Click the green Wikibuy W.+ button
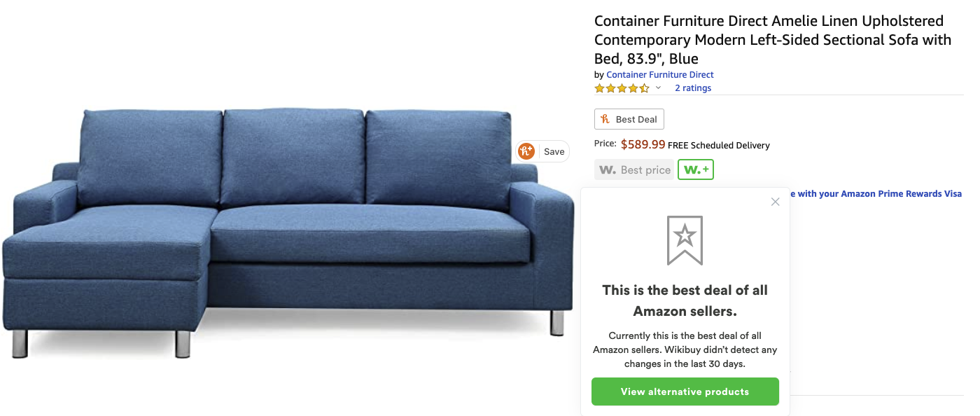Image resolution: width=980 pixels, height=416 pixels. coord(696,169)
